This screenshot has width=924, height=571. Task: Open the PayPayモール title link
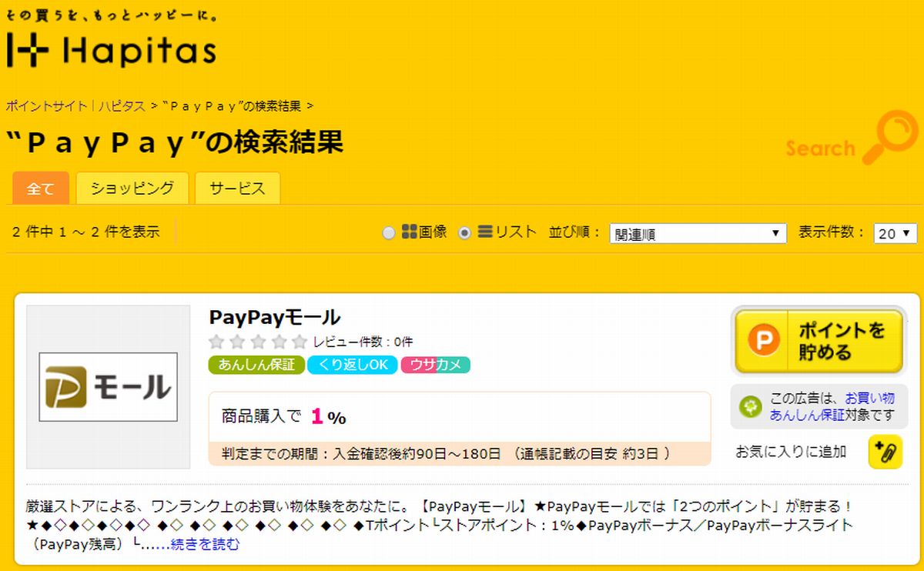point(275,317)
